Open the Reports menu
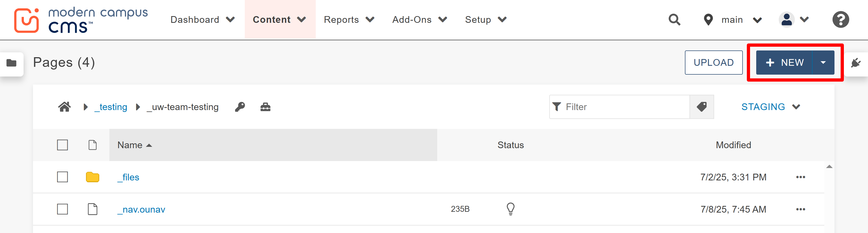 [x=341, y=20]
